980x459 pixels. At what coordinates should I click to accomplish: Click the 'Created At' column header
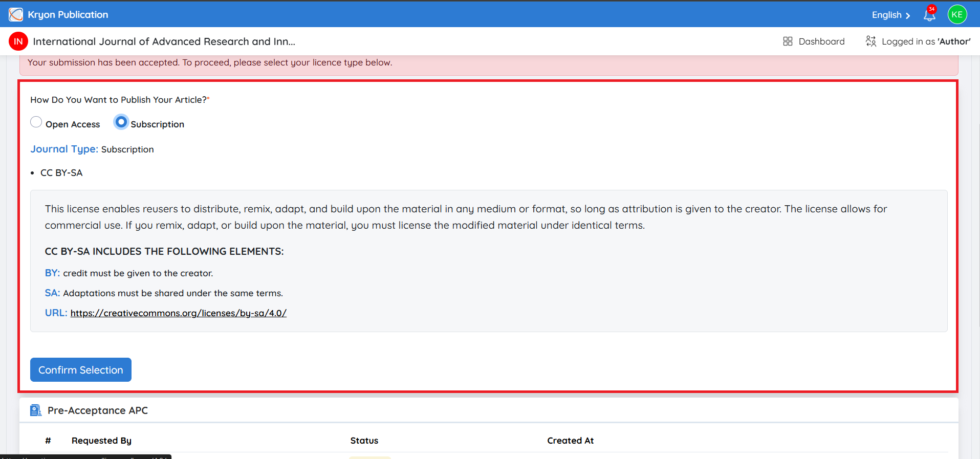571,441
